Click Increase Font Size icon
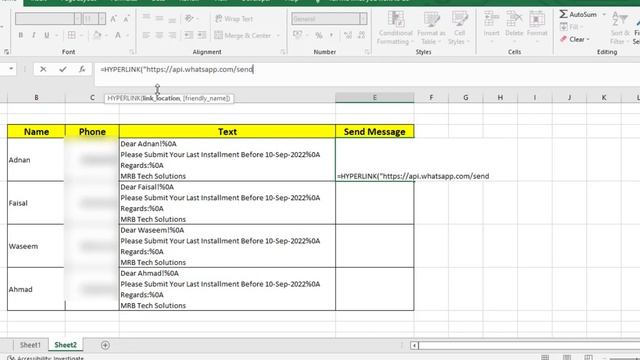This screenshot has height=360, width=640. tap(113, 19)
